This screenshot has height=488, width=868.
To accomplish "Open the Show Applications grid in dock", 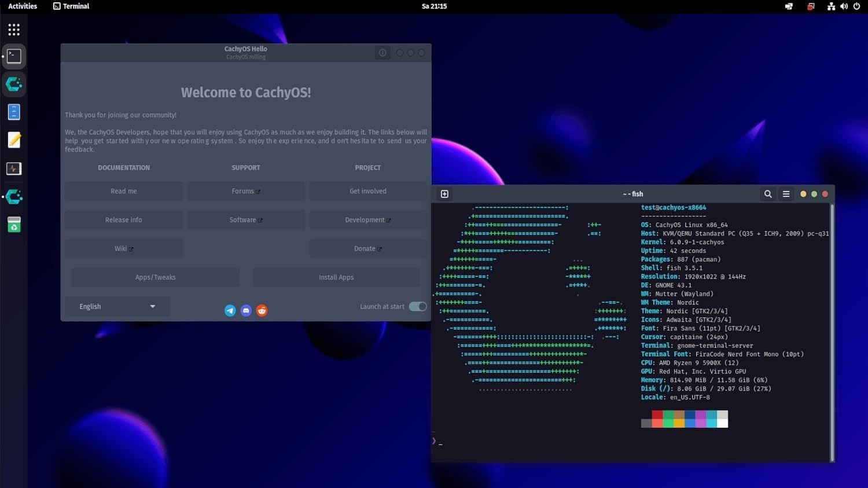I will tap(14, 30).
